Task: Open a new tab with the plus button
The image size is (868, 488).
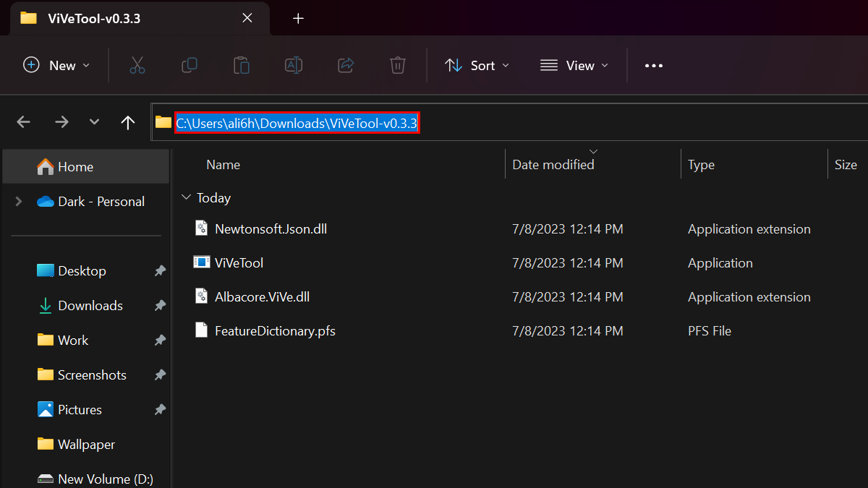Action: point(297,18)
